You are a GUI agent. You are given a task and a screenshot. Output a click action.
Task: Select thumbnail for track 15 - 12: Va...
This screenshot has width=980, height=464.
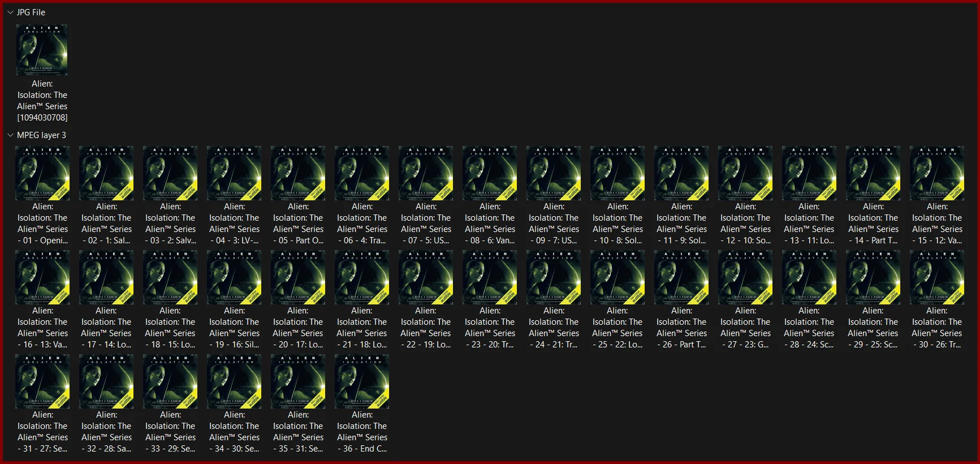(x=937, y=173)
